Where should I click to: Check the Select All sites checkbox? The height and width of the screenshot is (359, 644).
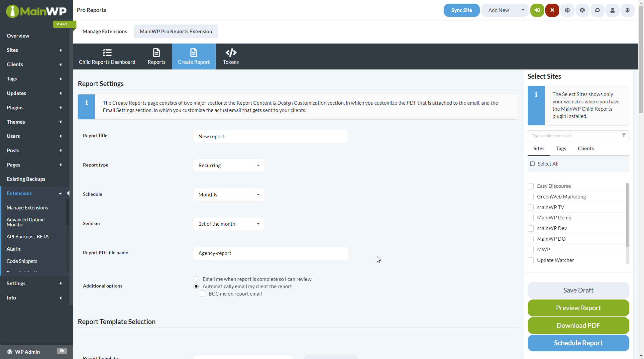[x=532, y=164]
